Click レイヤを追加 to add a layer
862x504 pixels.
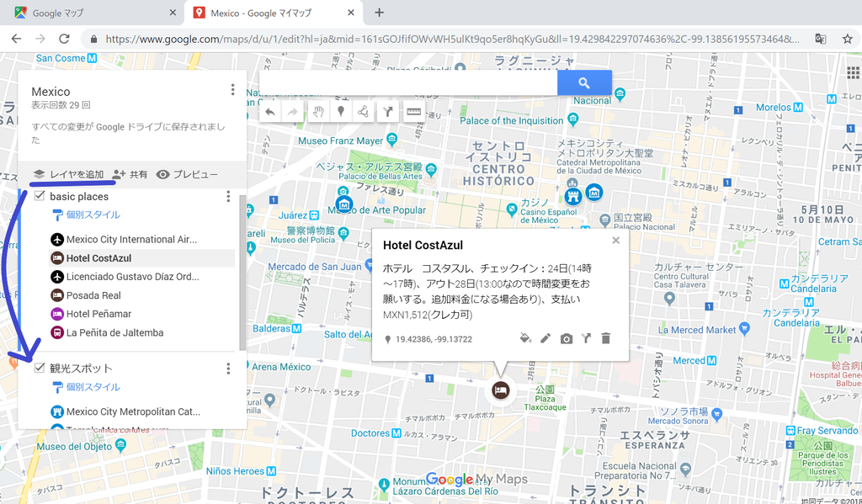click(68, 174)
